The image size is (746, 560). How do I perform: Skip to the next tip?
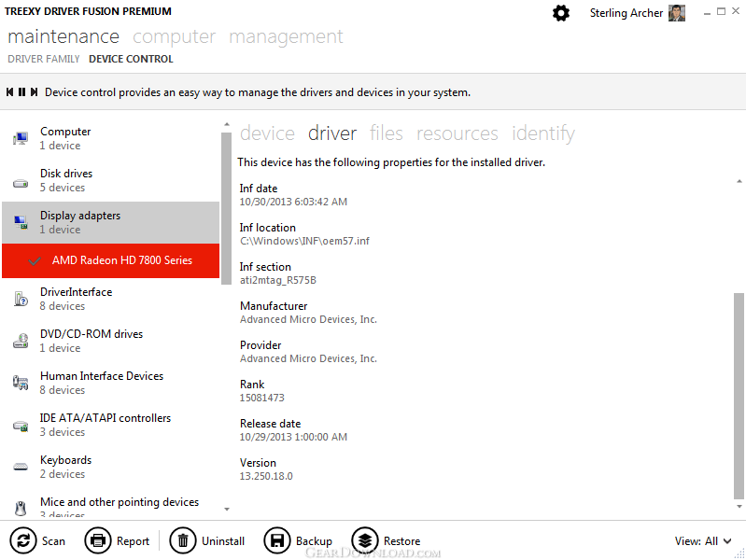coord(34,91)
